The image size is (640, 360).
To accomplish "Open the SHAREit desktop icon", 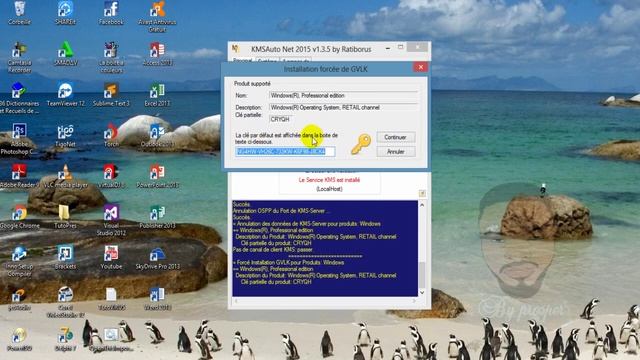I will [x=65, y=13].
